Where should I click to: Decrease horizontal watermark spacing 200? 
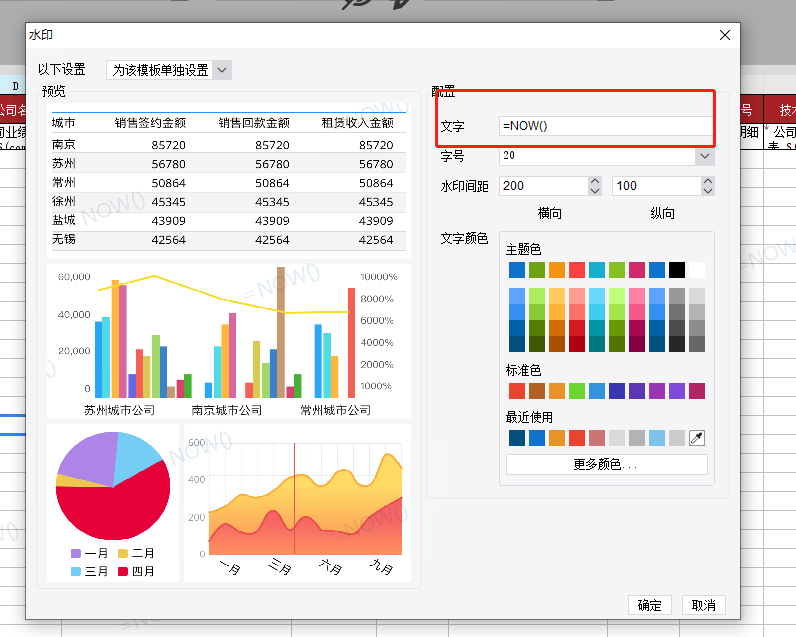coord(595,191)
